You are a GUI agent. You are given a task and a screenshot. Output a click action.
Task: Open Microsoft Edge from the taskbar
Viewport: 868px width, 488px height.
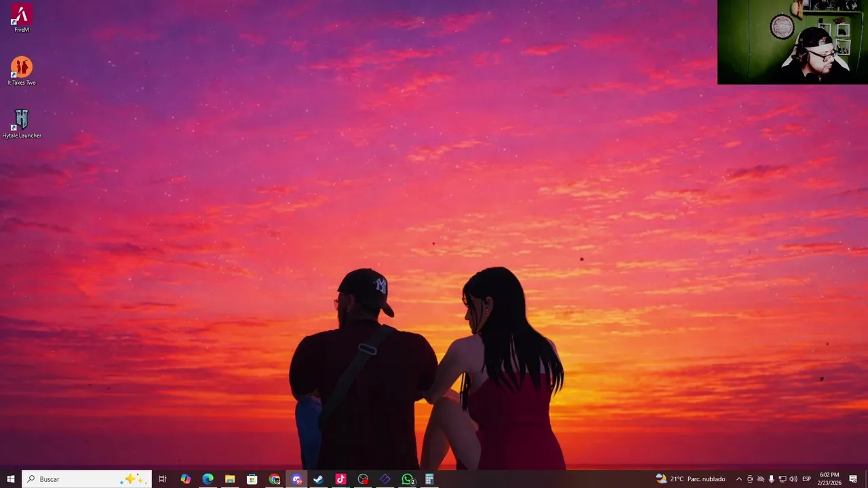(x=208, y=479)
